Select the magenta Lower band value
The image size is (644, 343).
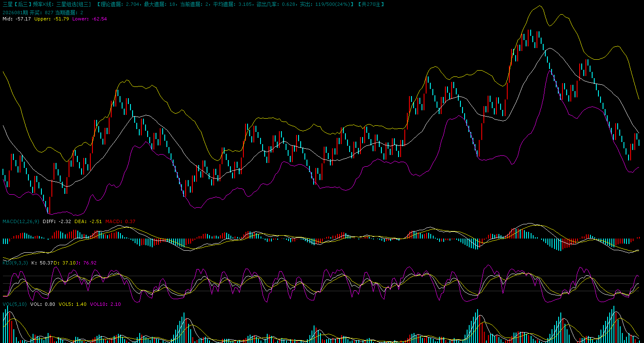89,19
